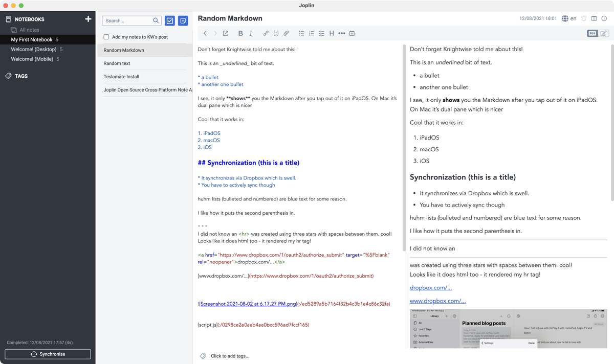This screenshot has height=364, width=614.
Task: Toggle italic formatting
Action: pos(251,33)
